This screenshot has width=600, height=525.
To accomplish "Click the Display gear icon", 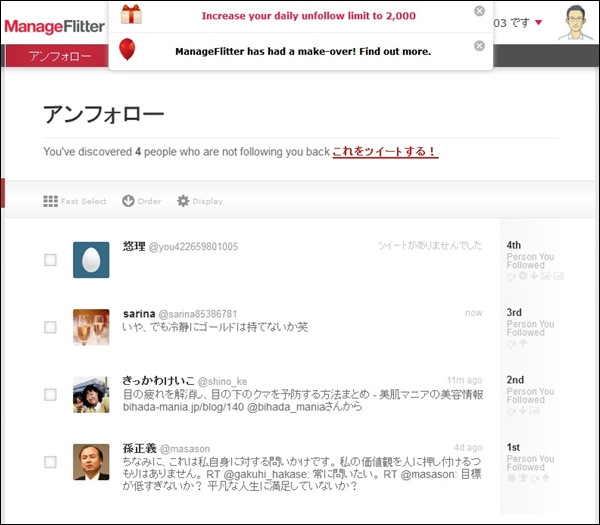I will click(183, 201).
